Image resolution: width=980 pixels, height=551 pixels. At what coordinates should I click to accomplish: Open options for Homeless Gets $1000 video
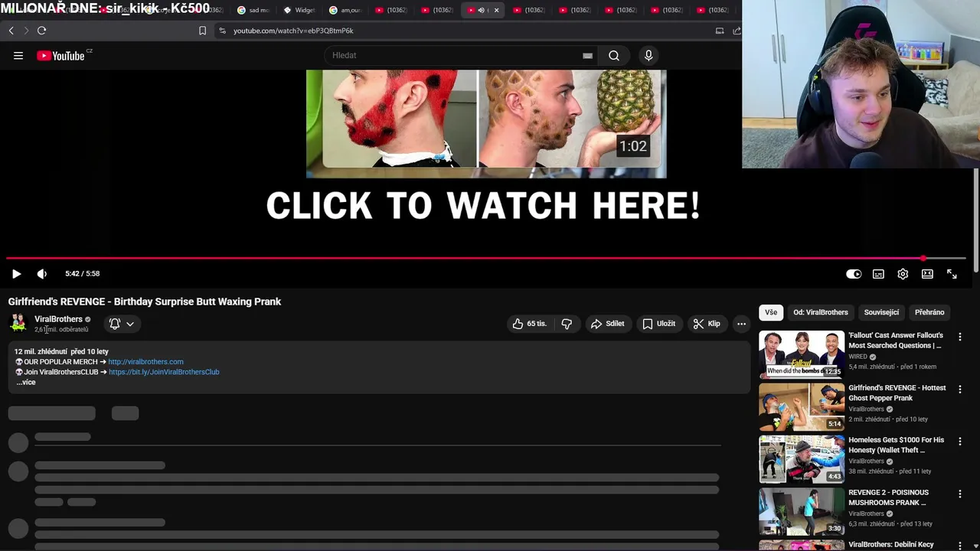point(960,442)
